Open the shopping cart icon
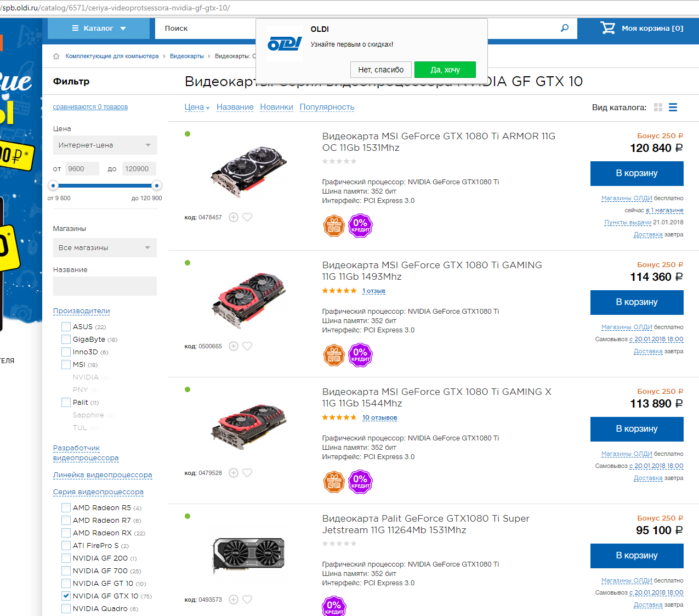The height and width of the screenshot is (616, 699). coord(607,28)
